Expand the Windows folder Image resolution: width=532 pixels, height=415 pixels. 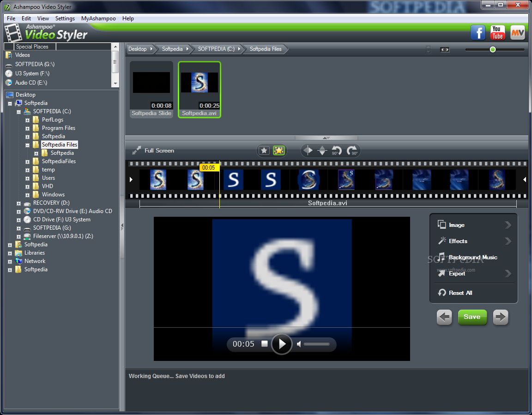tap(28, 195)
